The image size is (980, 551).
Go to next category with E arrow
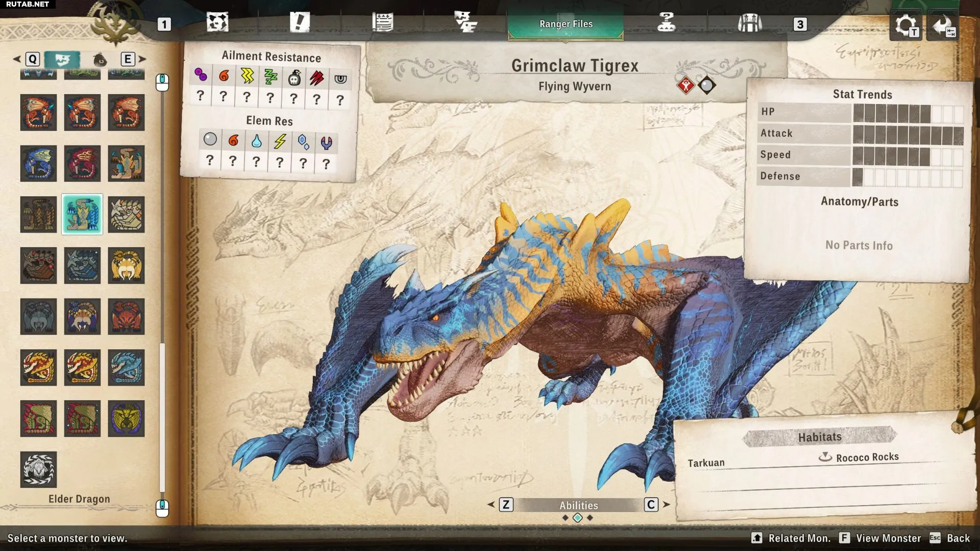(x=142, y=59)
